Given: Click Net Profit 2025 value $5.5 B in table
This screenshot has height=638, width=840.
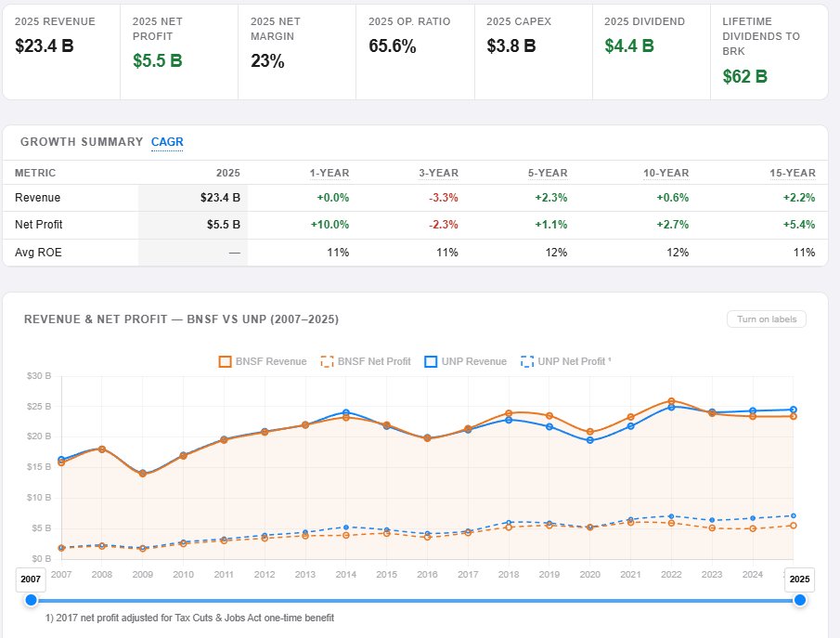Looking at the screenshot, I should coord(224,225).
